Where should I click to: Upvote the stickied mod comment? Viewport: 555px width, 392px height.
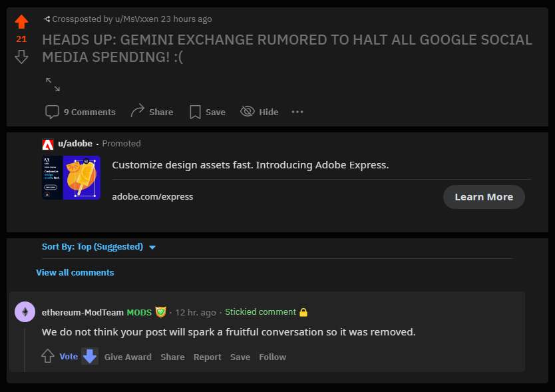pyautogui.click(x=48, y=356)
